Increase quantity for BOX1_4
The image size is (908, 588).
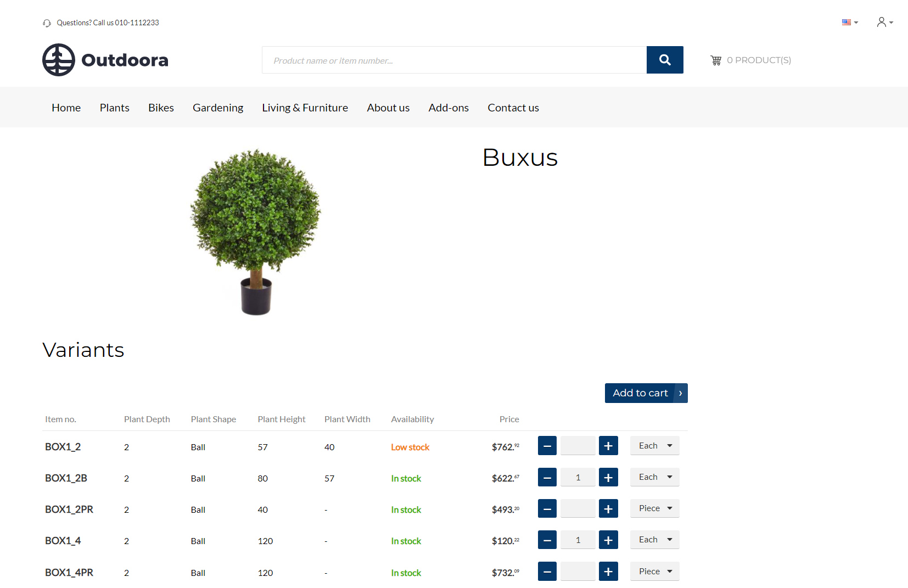coord(608,540)
